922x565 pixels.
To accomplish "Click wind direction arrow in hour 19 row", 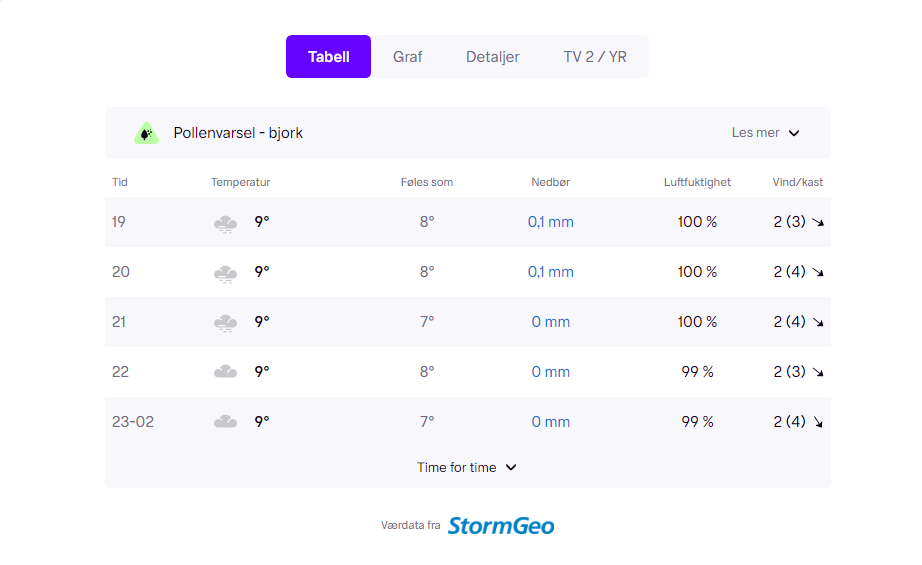I will coord(818,222).
